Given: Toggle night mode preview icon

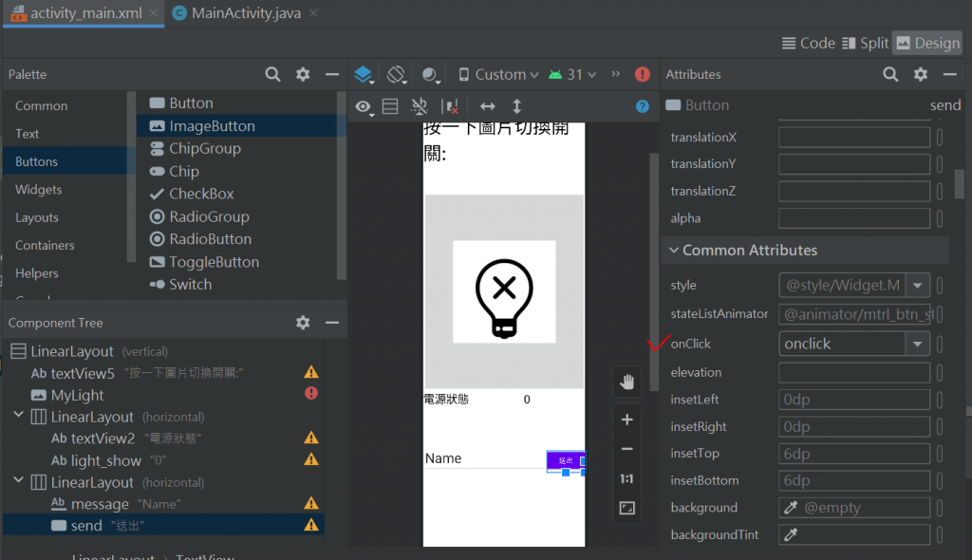Looking at the screenshot, I should 431,74.
